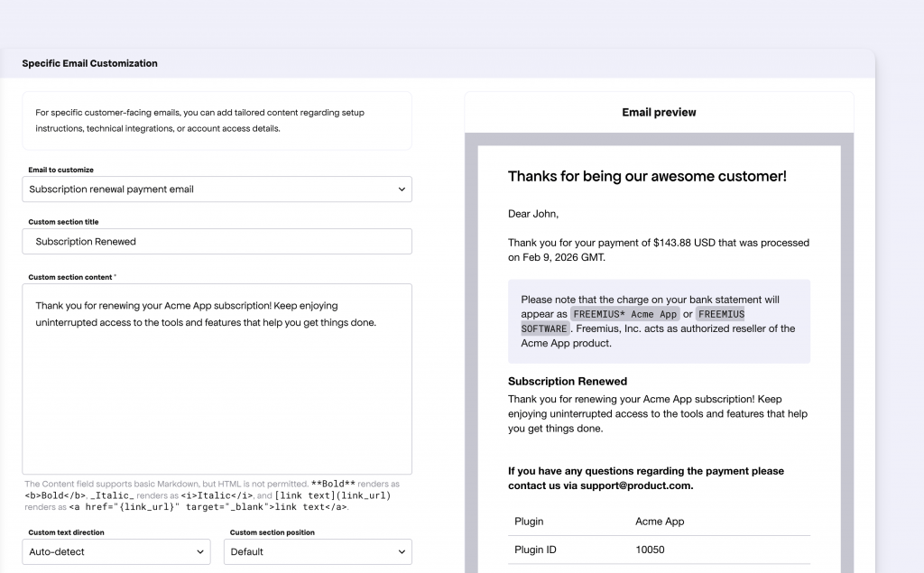Click the 'FREEMIUS* Acme App' code label
924x573 pixels.
[x=624, y=314]
